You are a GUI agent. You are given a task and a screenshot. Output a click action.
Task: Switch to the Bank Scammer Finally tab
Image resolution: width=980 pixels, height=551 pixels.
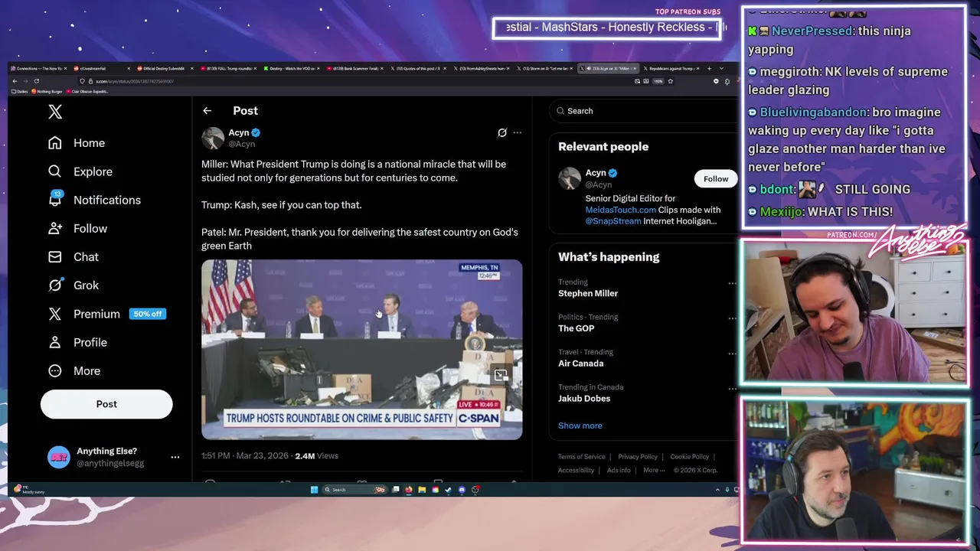point(354,69)
